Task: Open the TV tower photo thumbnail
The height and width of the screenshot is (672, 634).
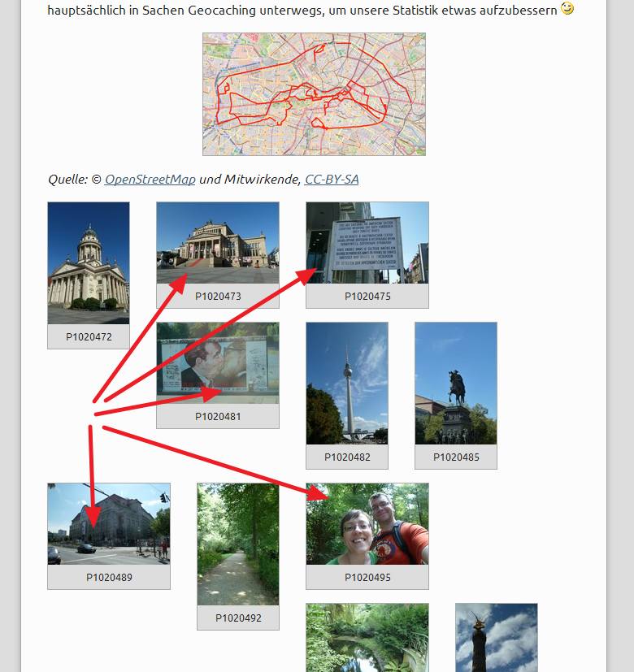Action: 347,383
